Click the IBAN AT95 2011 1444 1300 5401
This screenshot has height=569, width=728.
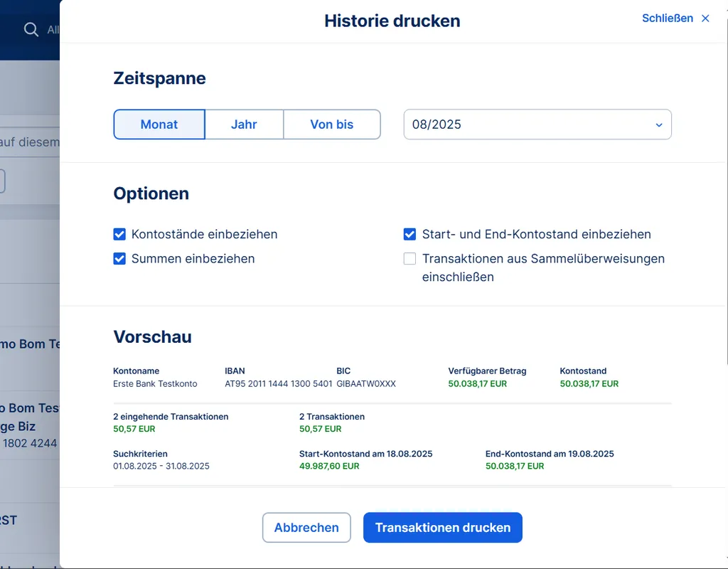tap(279, 383)
